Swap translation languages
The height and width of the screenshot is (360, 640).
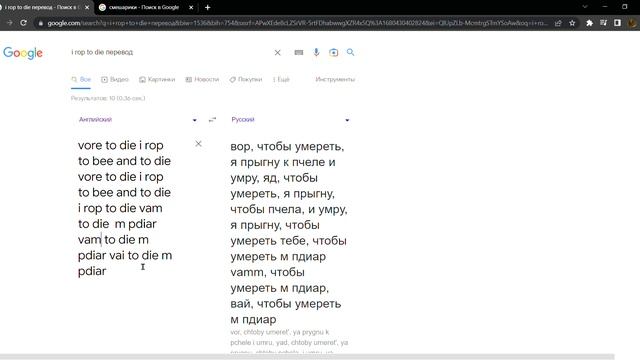[212, 120]
